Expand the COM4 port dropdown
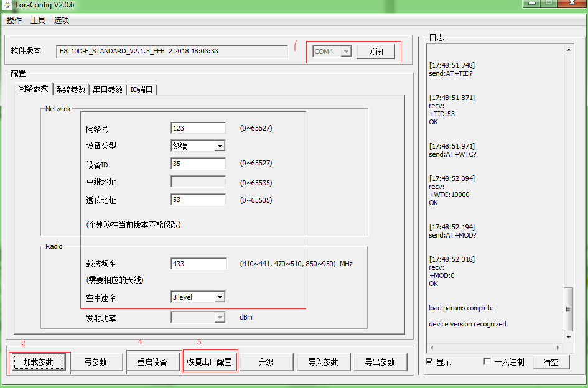Screen dimensions: 588x388 [346, 52]
